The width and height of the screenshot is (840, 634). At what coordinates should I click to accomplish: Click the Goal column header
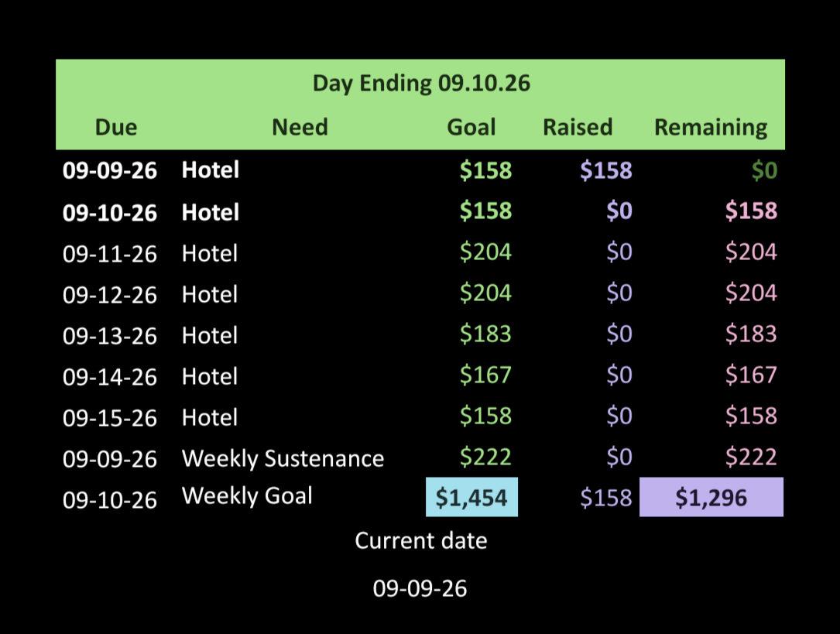[x=471, y=128]
